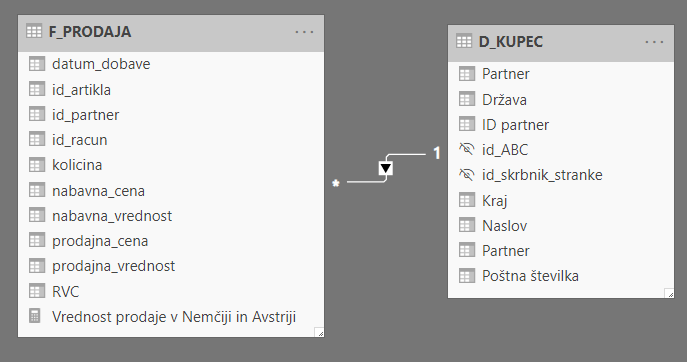Click the prodajna_cena column icon
The image size is (687, 362).
click(37, 241)
